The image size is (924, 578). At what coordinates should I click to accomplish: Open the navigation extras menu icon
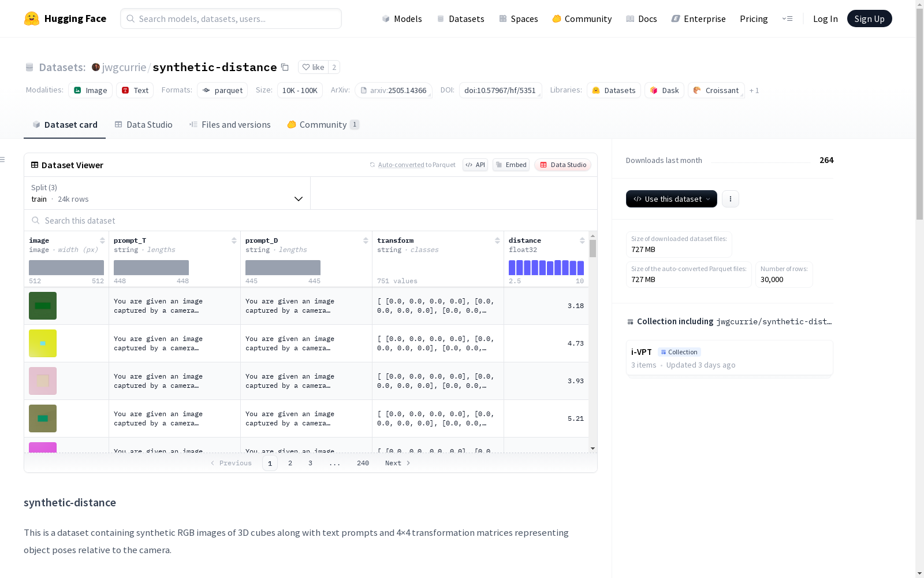787,18
